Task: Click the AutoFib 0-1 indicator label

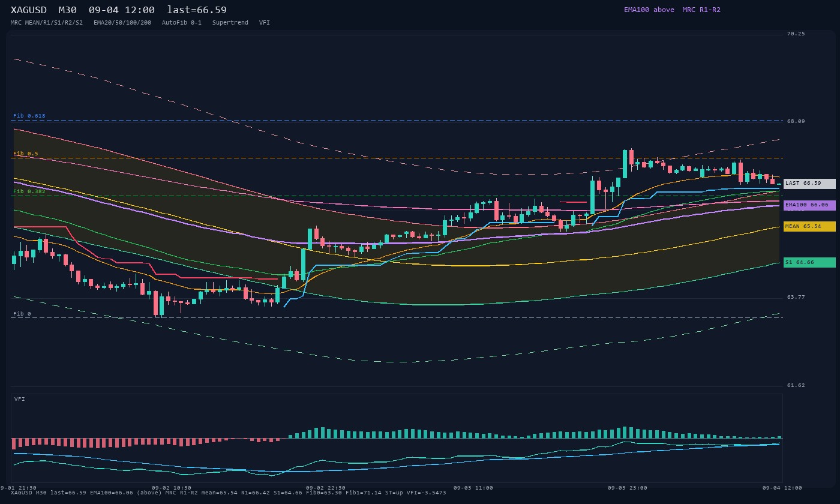Action: (182, 23)
